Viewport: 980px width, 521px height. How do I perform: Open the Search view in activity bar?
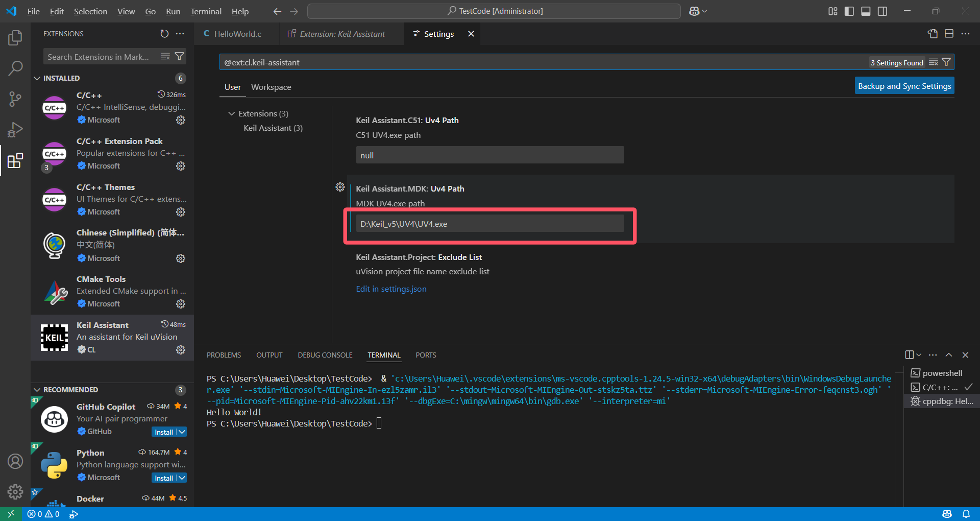pos(15,68)
